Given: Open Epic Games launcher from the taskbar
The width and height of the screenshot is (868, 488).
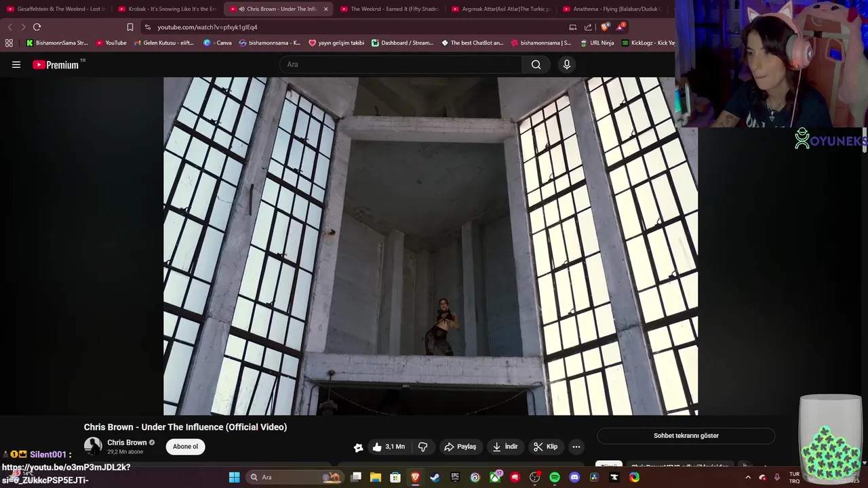Looking at the screenshot, I should click(x=455, y=477).
